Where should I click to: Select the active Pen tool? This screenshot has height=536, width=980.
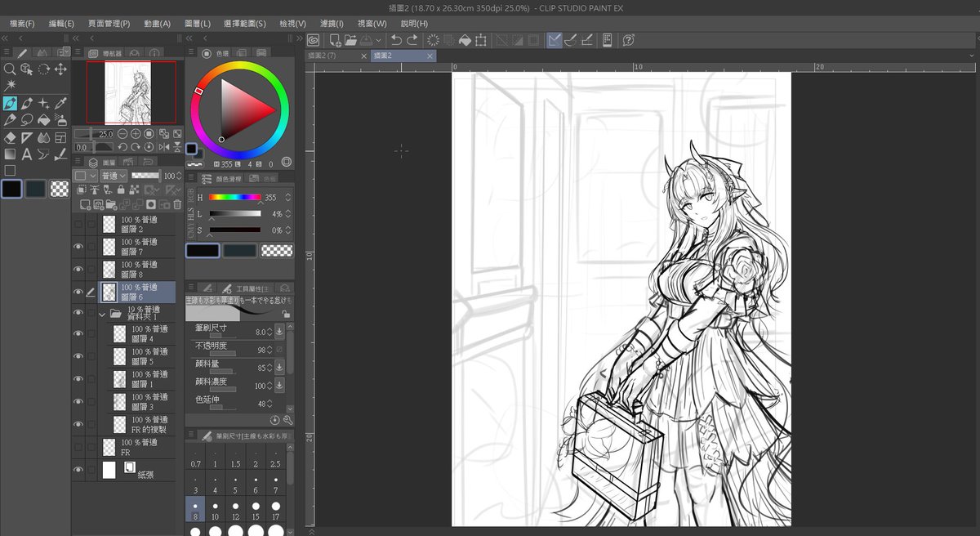click(10, 104)
